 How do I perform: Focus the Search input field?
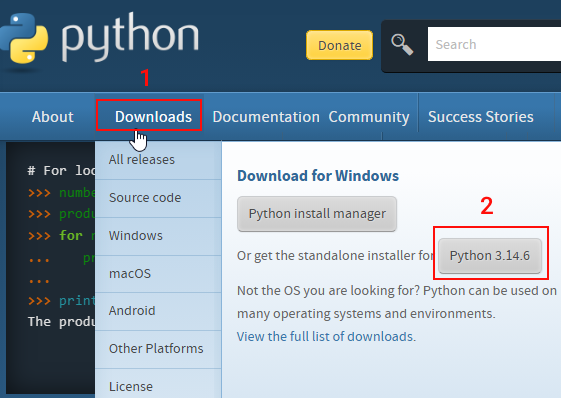(x=494, y=44)
